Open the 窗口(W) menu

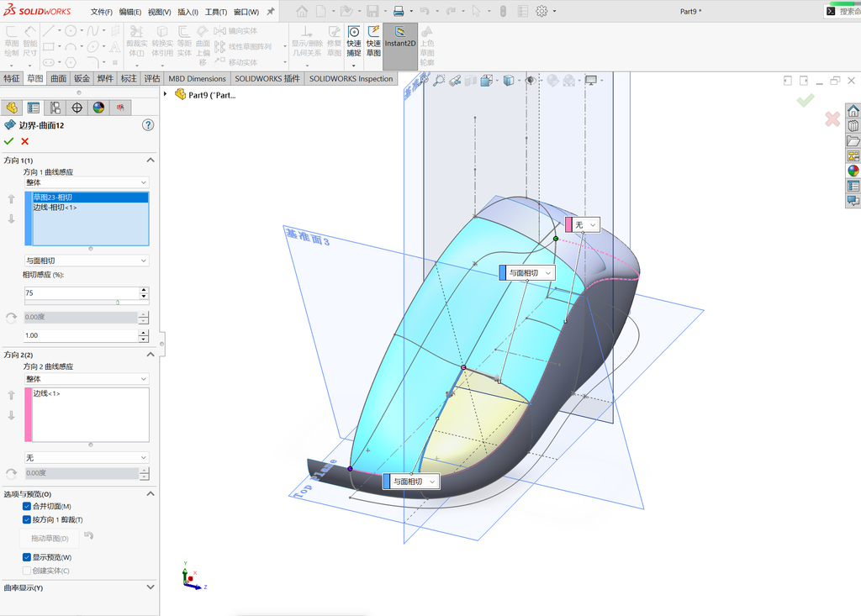click(246, 12)
